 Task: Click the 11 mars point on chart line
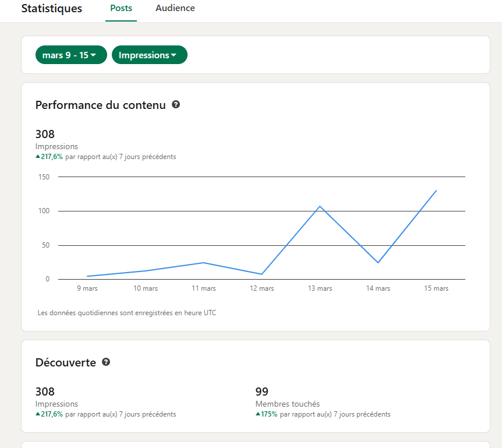[x=204, y=263]
